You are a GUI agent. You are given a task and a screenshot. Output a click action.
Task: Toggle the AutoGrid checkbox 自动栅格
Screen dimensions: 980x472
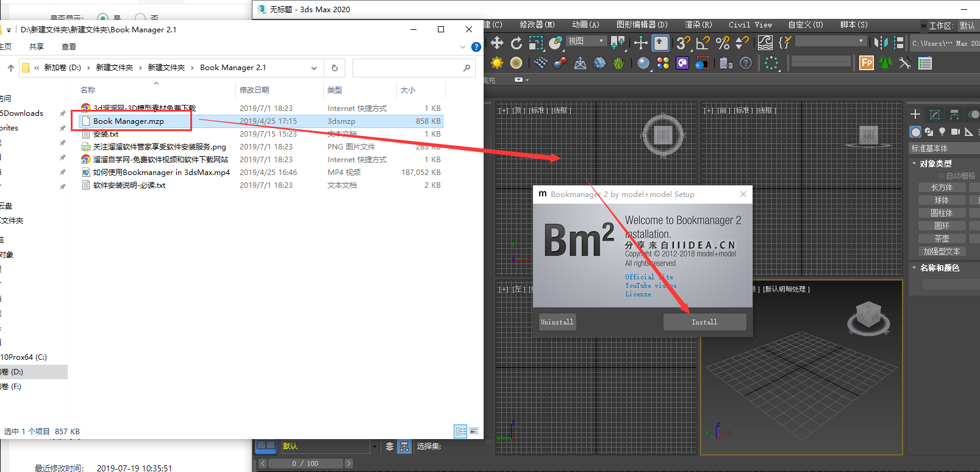click(942, 176)
